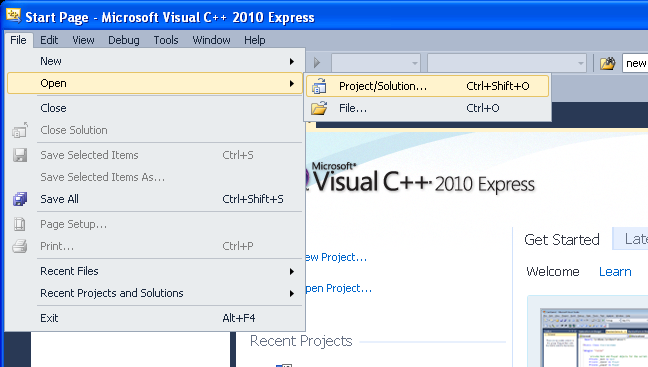Click the open folder icon beside File...
The width and height of the screenshot is (648, 367).
point(319,108)
